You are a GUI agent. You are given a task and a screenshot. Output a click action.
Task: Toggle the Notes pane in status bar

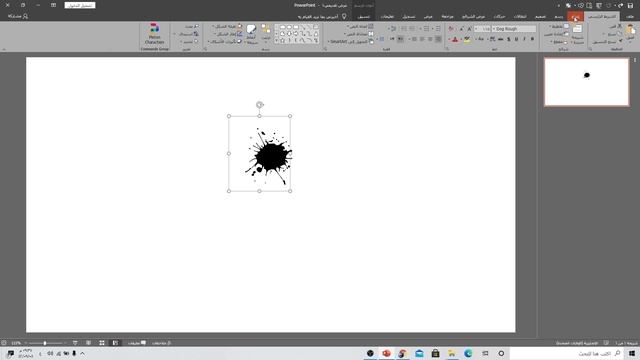coord(162,343)
